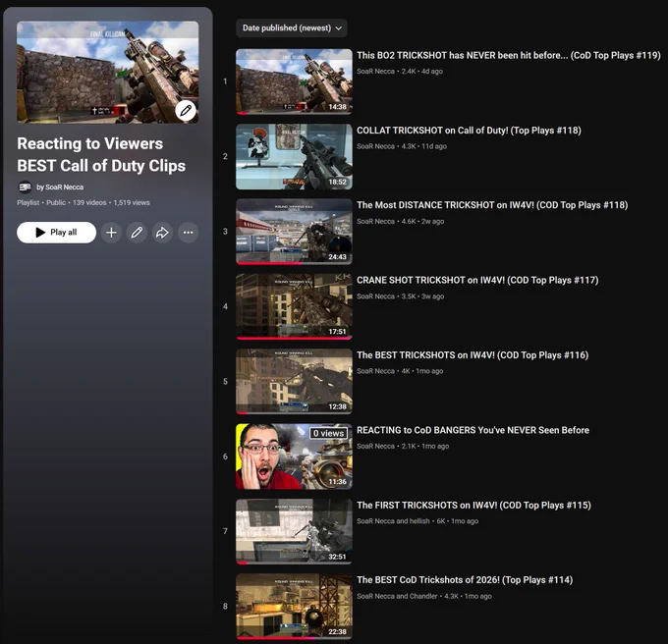The height and width of the screenshot is (644, 668).
Task: Share the playlist with the arrow icon
Action: pyautogui.click(x=162, y=233)
